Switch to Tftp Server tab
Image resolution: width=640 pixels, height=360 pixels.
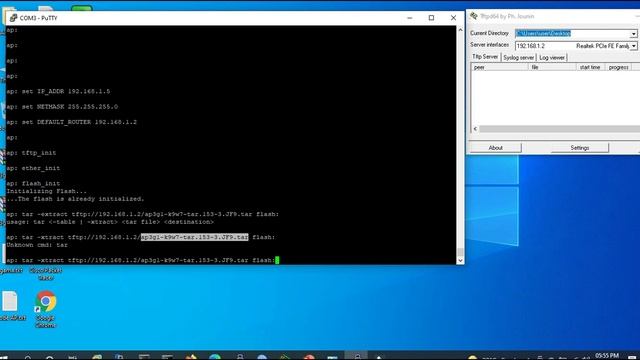[x=485, y=57]
